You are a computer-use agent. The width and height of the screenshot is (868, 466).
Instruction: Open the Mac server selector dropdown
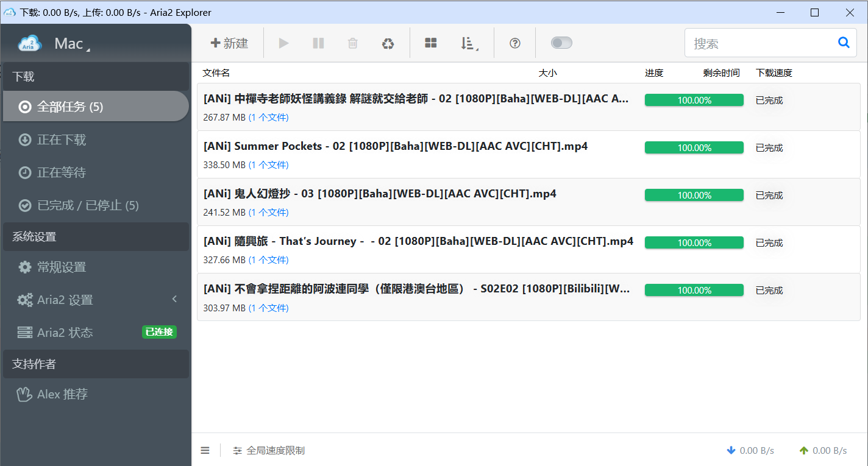point(72,44)
